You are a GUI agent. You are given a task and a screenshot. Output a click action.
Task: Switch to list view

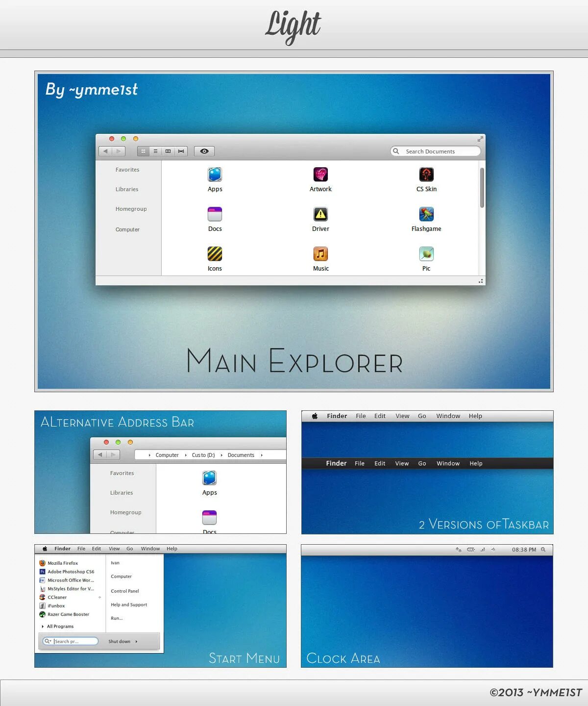coord(155,151)
